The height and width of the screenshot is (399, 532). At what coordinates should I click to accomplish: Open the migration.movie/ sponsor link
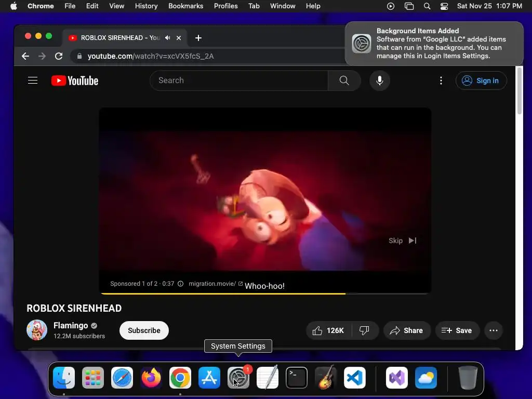coord(216,284)
